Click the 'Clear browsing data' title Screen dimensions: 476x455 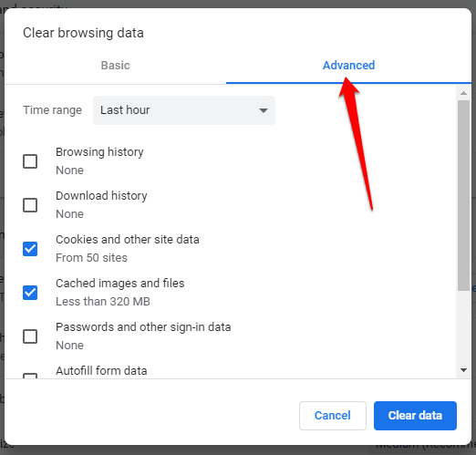click(x=83, y=33)
